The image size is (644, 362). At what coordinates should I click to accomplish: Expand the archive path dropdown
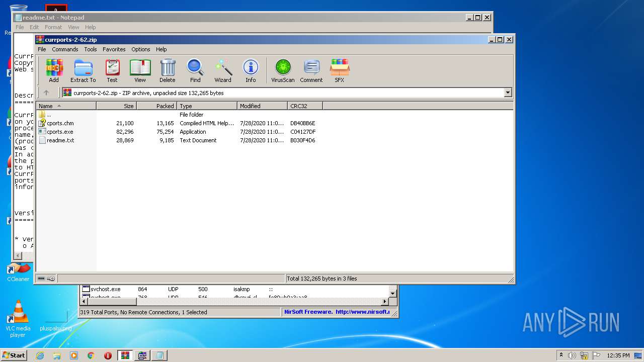point(508,93)
